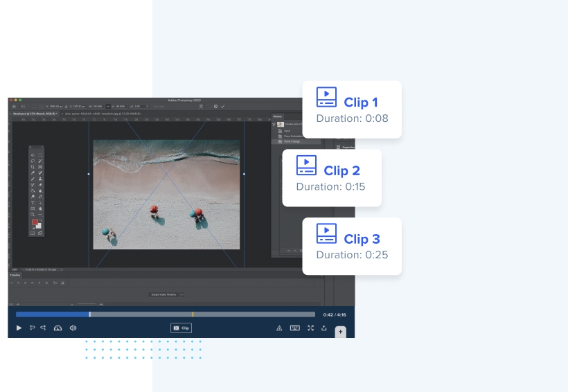Select the Path Selection tool
The image size is (568, 392).
(x=40, y=202)
